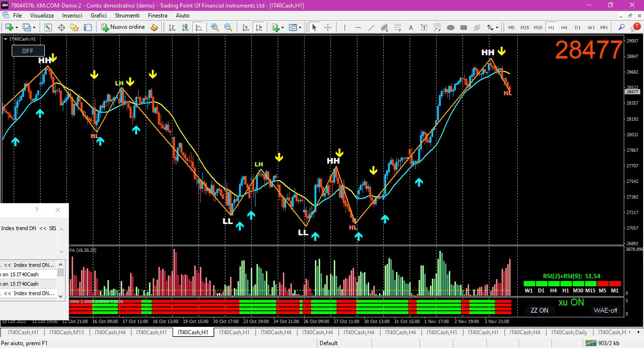Switch chart to bar chart mode
This screenshot has height=348, width=644.
(172, 27)
